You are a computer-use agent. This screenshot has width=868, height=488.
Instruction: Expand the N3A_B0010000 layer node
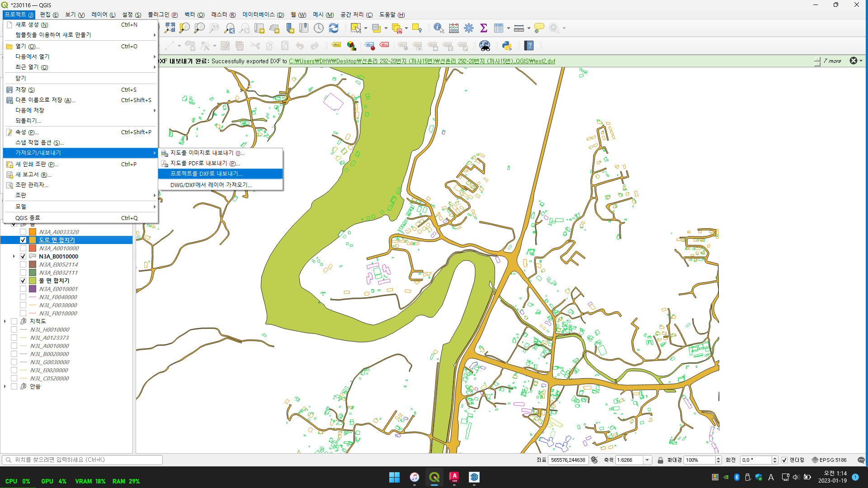[14, 256]
